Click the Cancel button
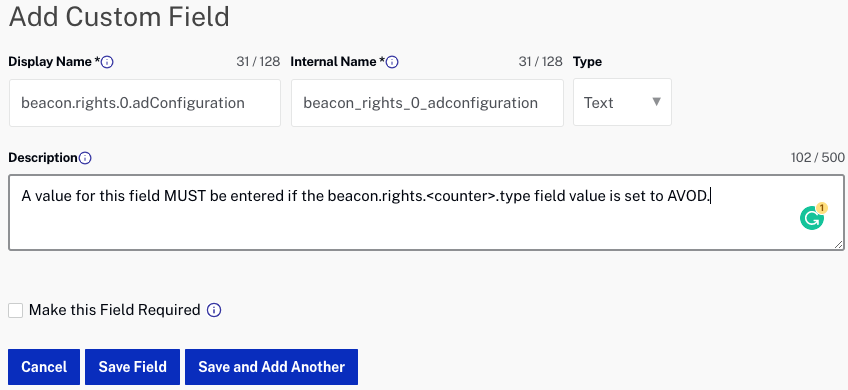This screenshot has height=390, width=848. pyautogui.click(x=44, y=367)
